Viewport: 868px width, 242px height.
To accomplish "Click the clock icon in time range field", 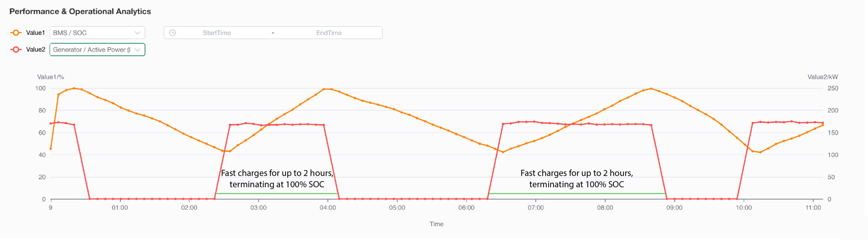I will (x=173, y=33).
